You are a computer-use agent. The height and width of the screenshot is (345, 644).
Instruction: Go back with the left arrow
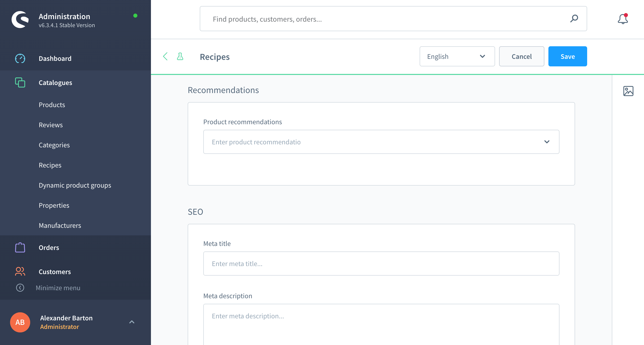[x=165, y=56]
